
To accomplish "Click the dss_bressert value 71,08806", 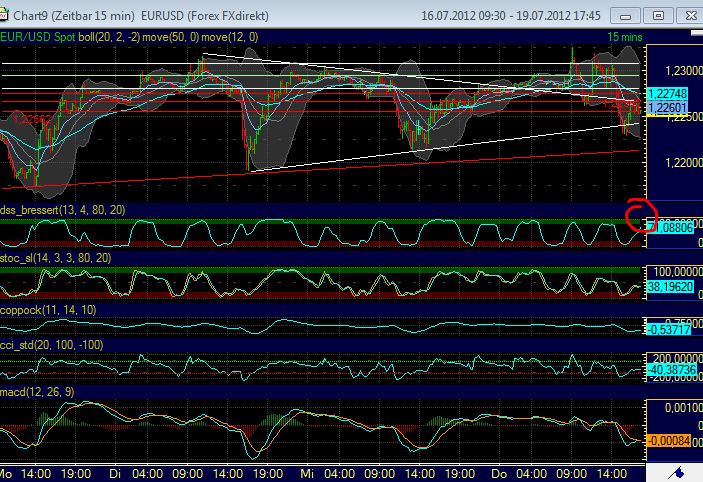I will tap(670, 228).
